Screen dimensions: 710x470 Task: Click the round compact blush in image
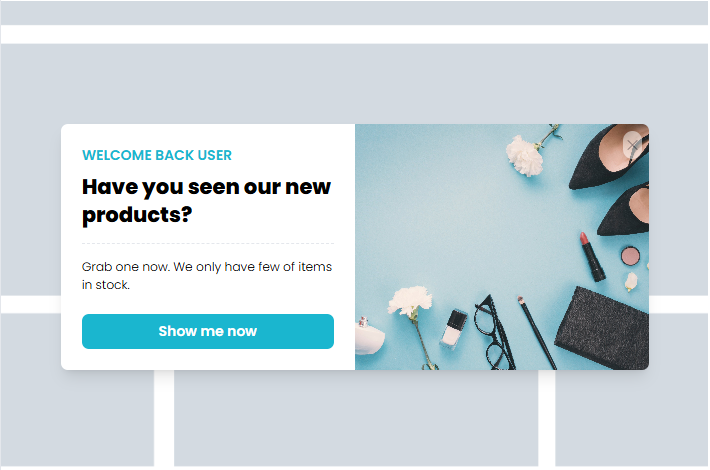click(630, 256)
